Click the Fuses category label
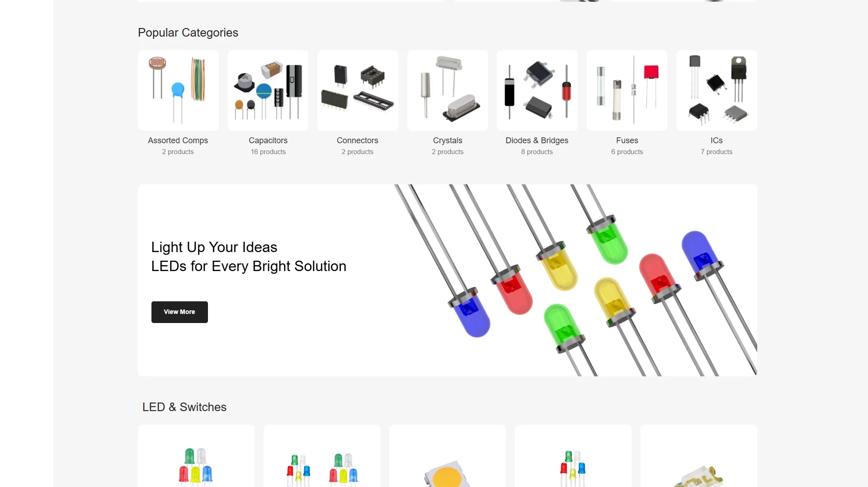The image size is (868, 487). tap(627, 140)
